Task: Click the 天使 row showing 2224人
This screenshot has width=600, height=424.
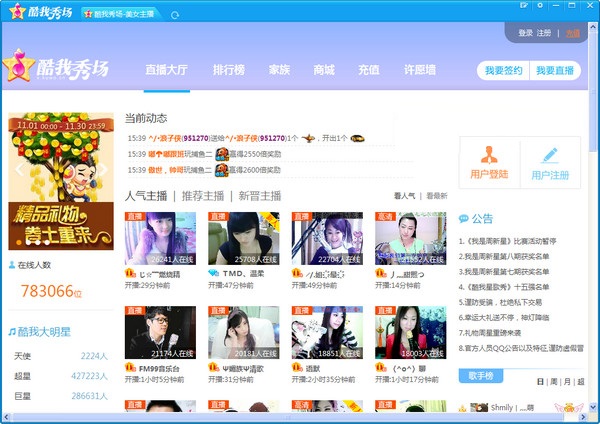Action: click(x=61, y=356)
